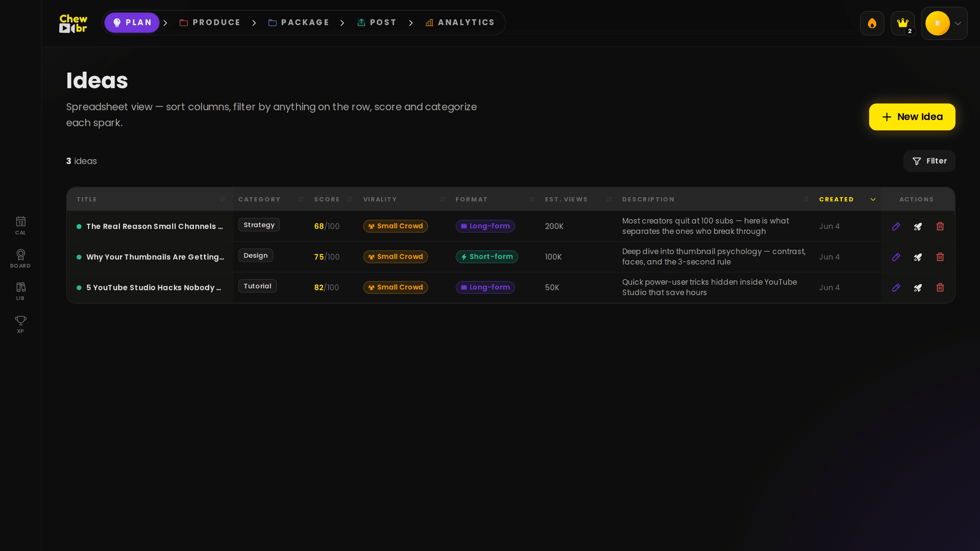Click the Strategy category tag
The height and width of the screenshot is (551, 980).
pyautogui.click(x=259, y=225)
